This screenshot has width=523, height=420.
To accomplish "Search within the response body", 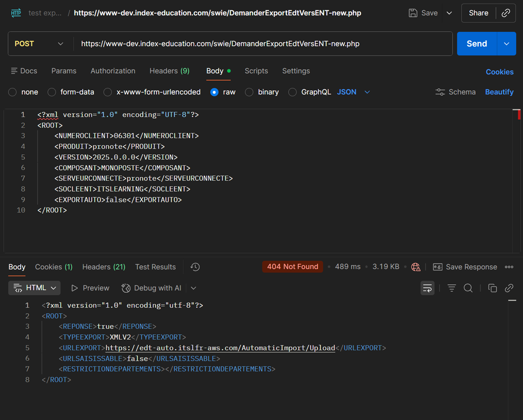I will [468, 288].
